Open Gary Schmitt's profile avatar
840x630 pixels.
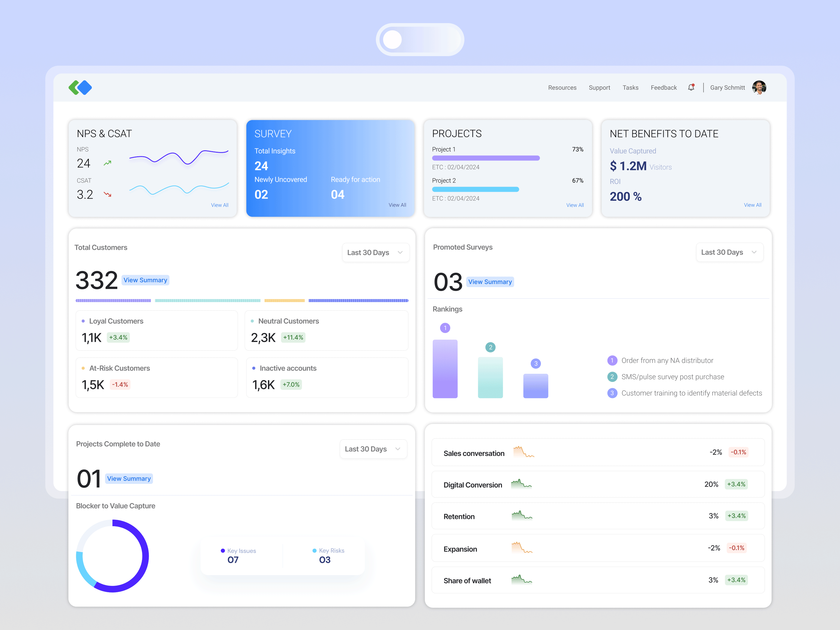tap(759, 87)
